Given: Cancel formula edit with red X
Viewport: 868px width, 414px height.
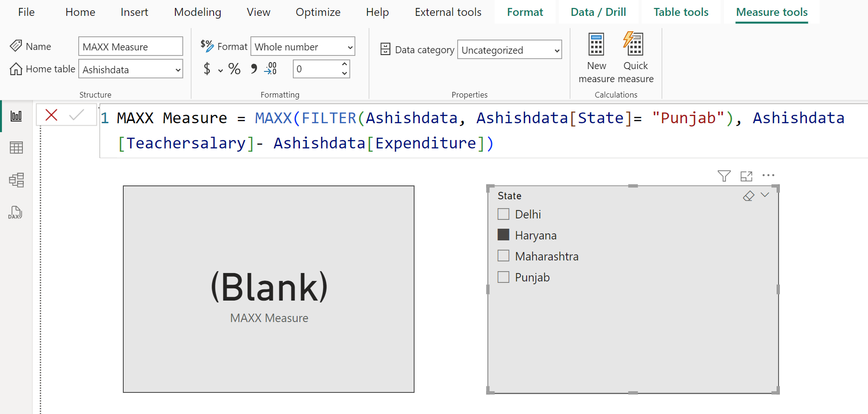Looking at the screenshot, I should tap(51, 115).
